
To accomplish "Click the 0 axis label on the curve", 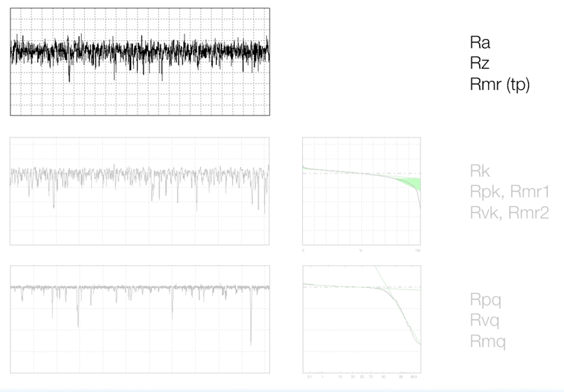I will pos(304,250).
